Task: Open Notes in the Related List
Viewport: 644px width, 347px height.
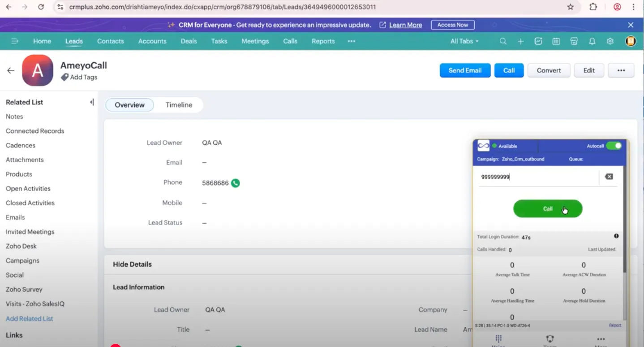Action: pos(14,117)
